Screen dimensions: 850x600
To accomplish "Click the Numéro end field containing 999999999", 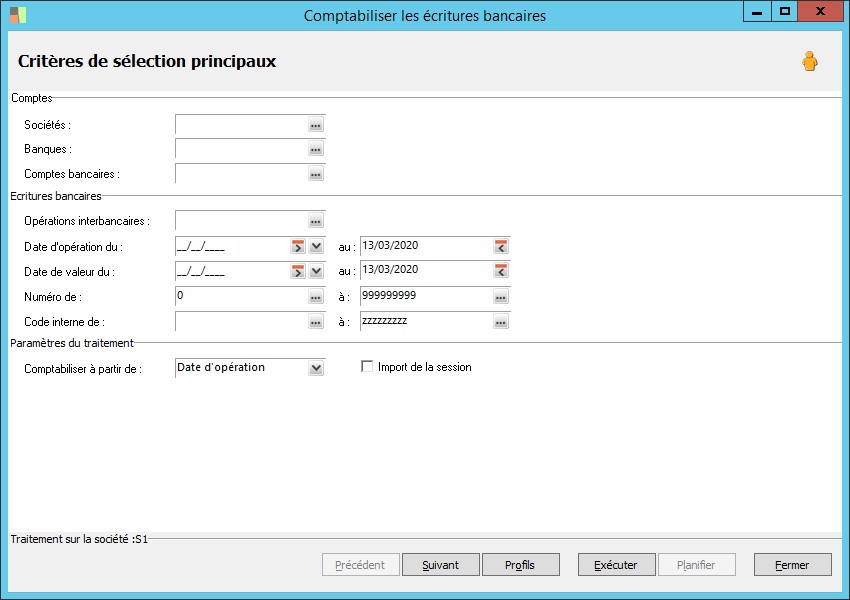I will 427,296.
